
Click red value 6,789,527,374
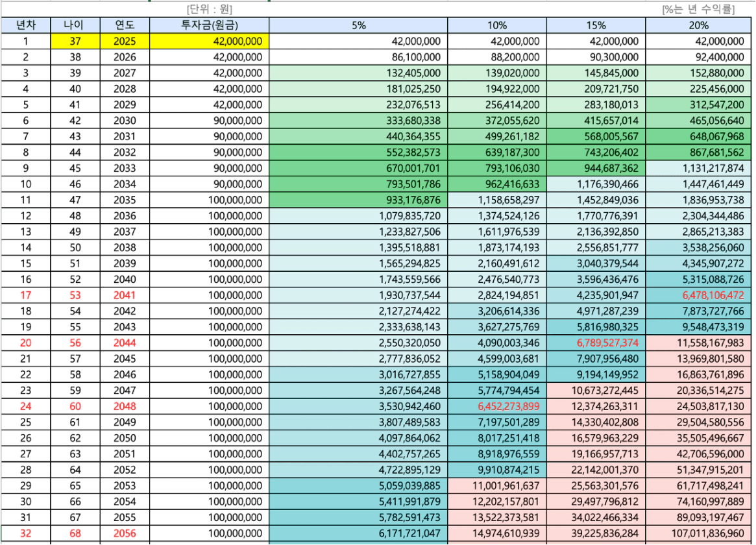tap(596, 344)
